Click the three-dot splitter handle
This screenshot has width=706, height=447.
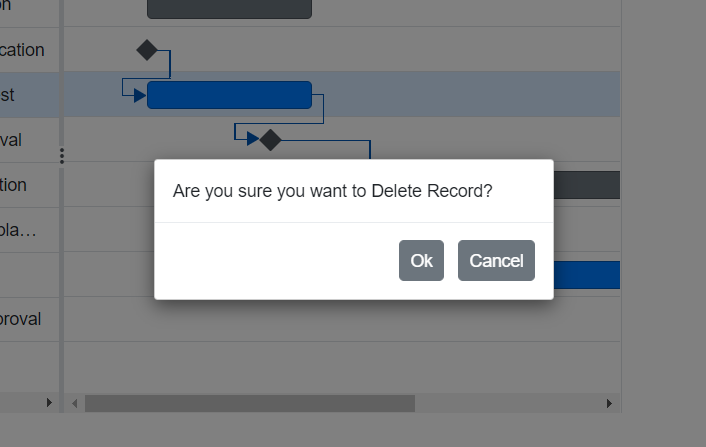point(61,156)
